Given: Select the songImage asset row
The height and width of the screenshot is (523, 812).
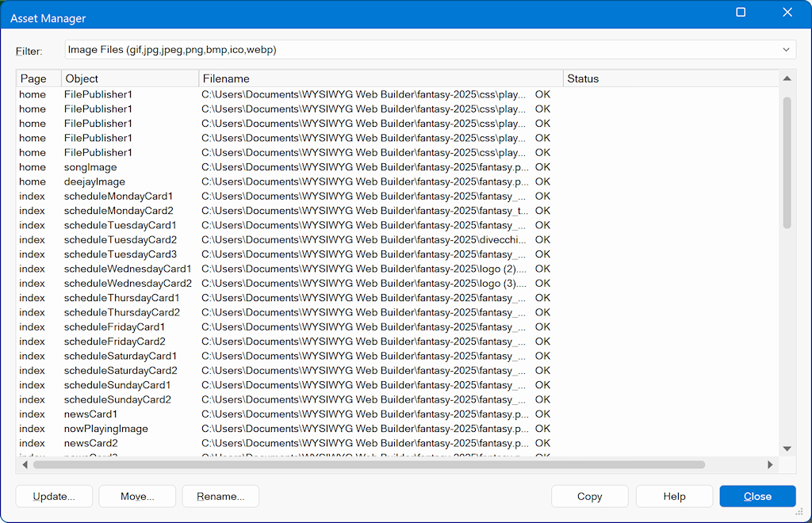Looking at the screenshot, I should (x=90, y=167).
